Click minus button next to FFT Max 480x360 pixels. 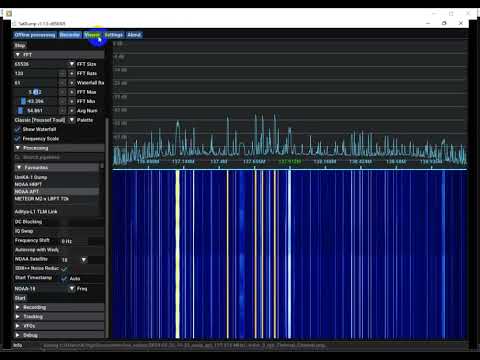(62, 92)
